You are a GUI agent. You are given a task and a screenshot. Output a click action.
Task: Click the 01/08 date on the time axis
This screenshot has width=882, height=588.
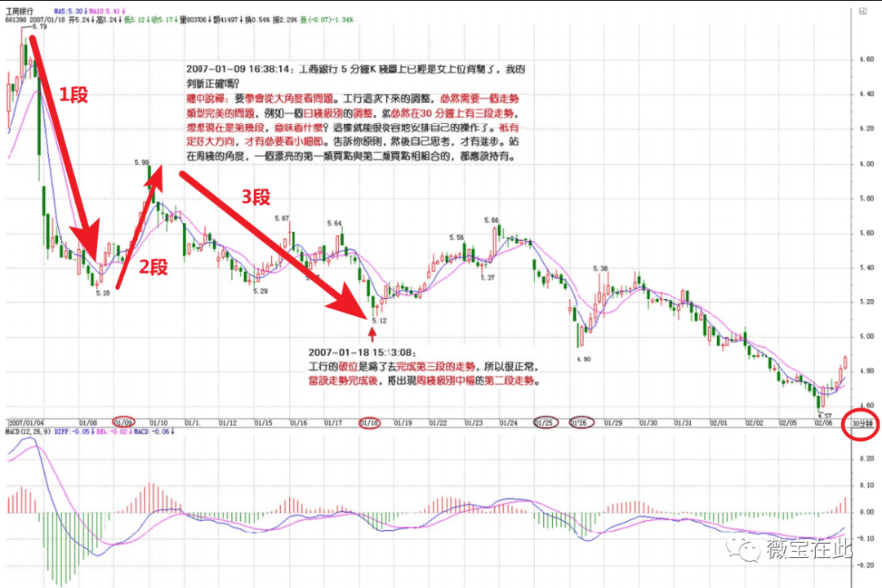[x=87, y=422]
